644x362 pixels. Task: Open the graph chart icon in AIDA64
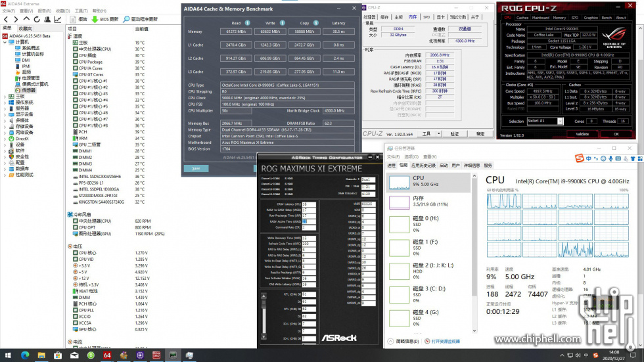58,19
